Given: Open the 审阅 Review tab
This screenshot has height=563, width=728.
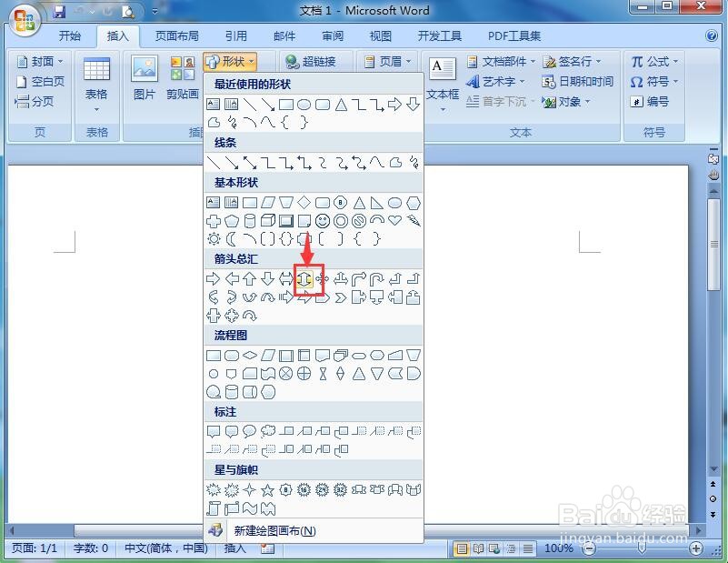Looking at the screenshot, I should click(x=333, y=36).
